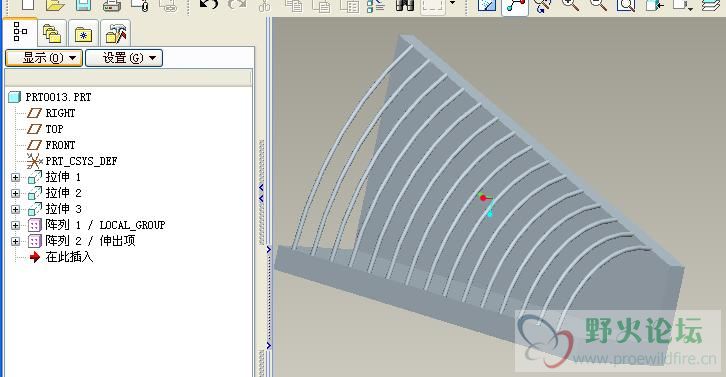726x377 pixels.
Task: Expand the 拉伸 1 feature node
Action: (15, 177)
